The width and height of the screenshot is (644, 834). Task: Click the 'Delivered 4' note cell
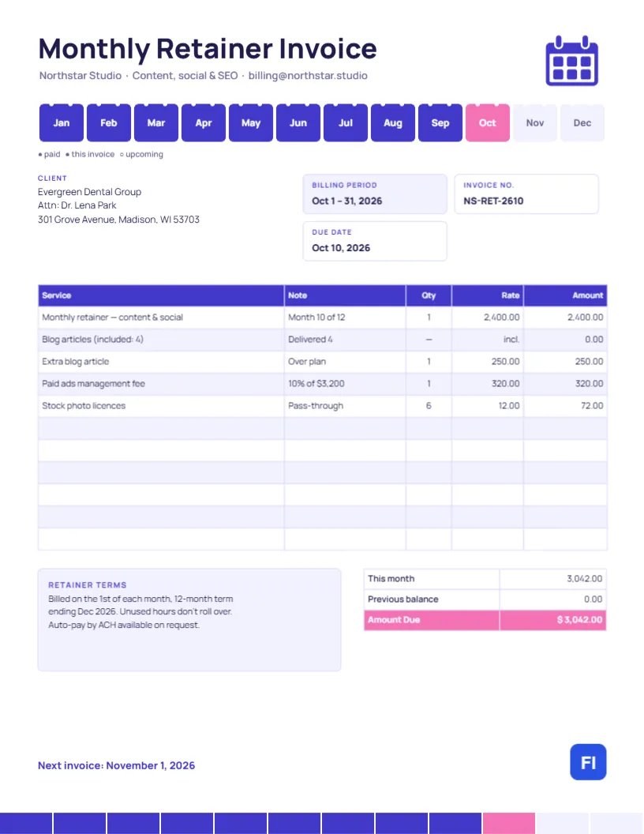(x=345, y=340)
